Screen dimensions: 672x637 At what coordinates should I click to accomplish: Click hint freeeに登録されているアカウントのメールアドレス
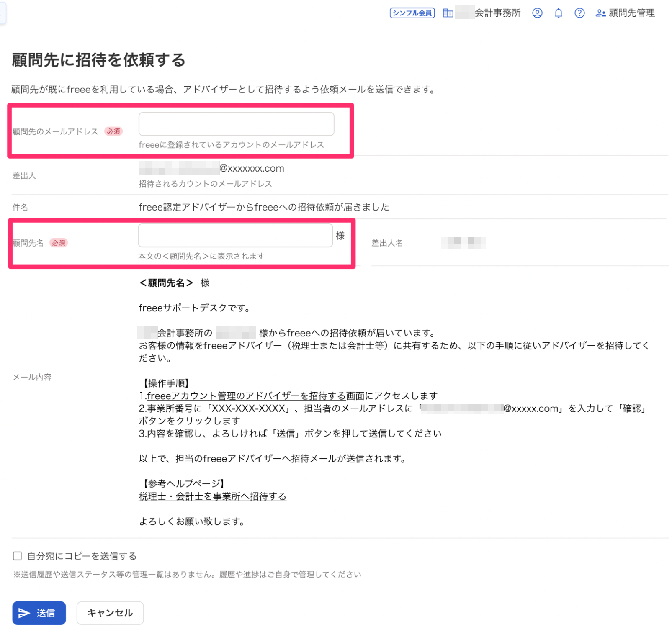pyautogui.click(x=231, y=145)
